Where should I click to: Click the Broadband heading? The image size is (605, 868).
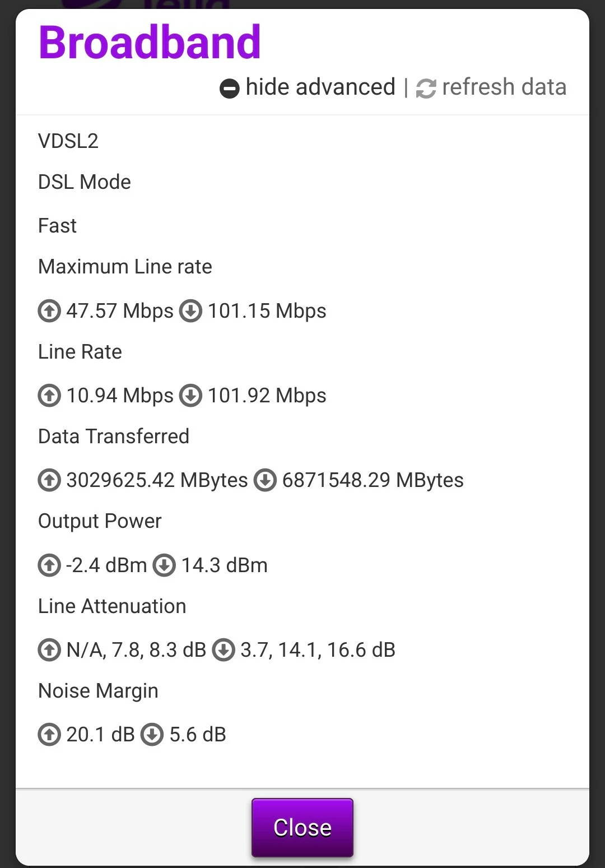point(150,42)
